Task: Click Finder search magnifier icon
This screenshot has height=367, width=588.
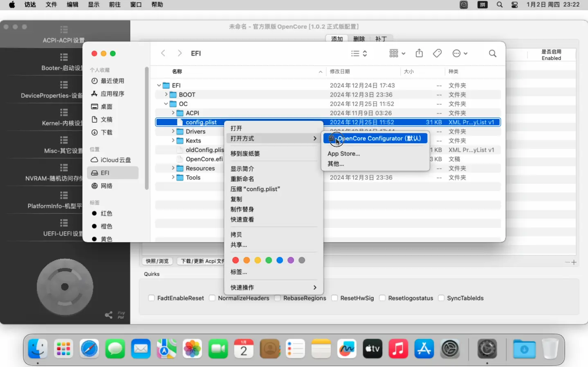Action: click(x=493, y=53)
